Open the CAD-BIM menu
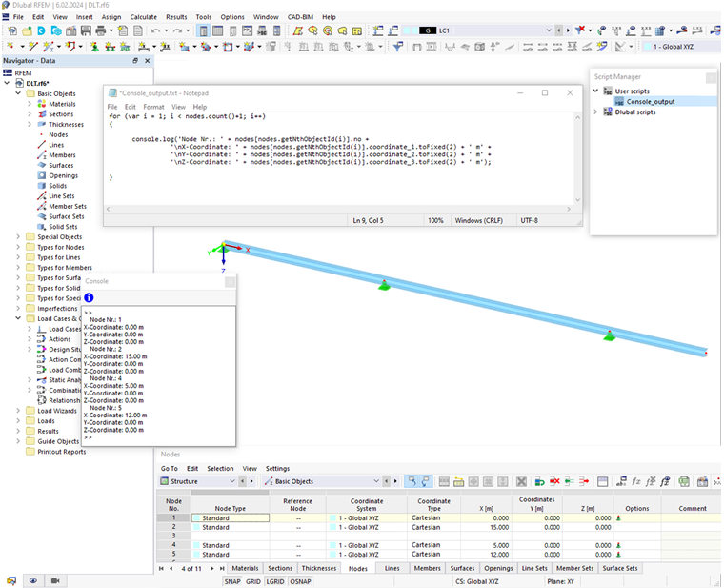This screenshot has width=724, height=588. click(300, 17)
